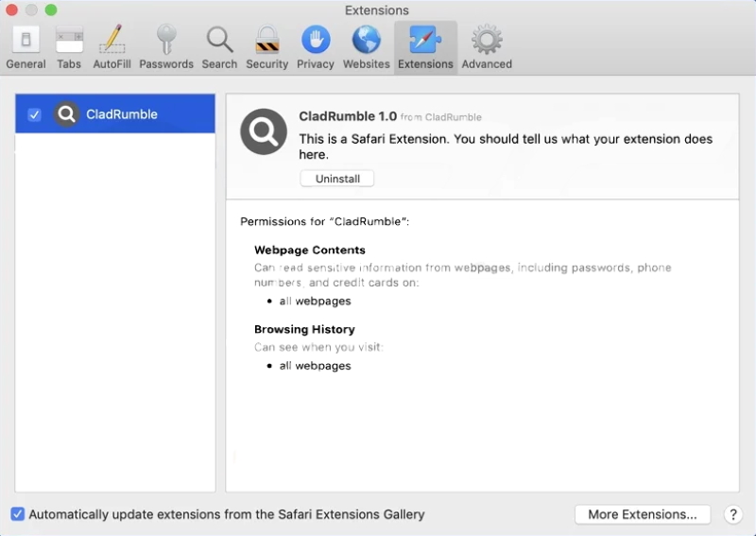Open the General preferences pane
This screenshot has height=536, width=756.
point(26,47)
